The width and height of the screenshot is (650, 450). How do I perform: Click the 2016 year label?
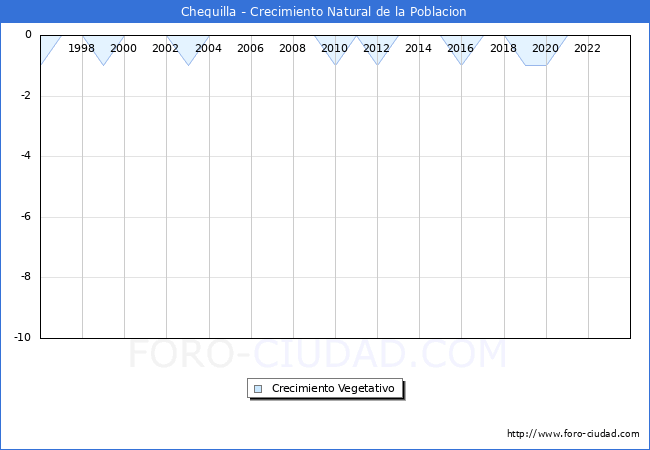coord(461,48)
